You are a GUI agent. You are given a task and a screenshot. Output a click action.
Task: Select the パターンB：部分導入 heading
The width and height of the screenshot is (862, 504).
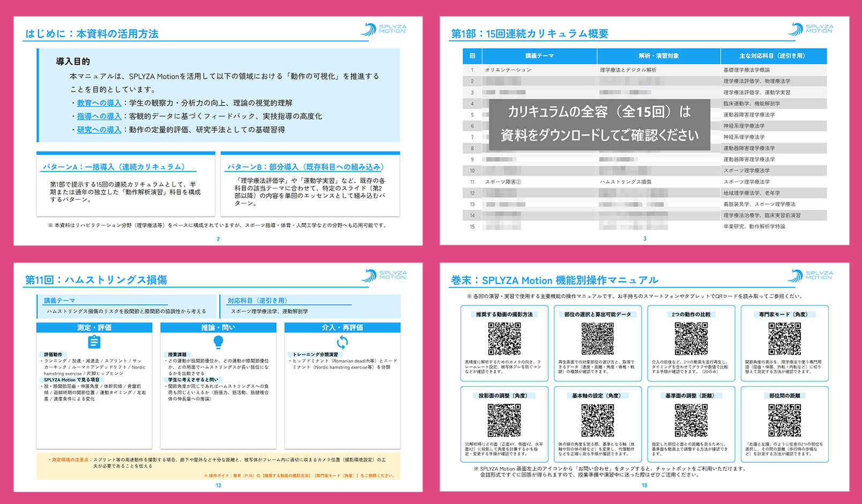305,167
